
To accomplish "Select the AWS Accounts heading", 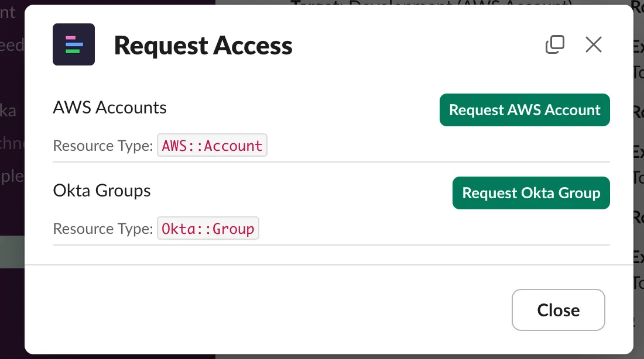I will coord(110,108).
